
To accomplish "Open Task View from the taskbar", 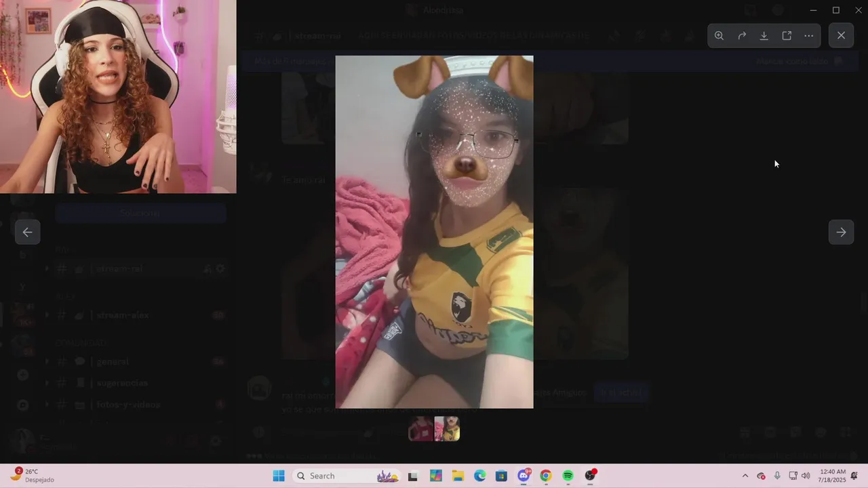I will pyautogui.click(x=412, y=476).
